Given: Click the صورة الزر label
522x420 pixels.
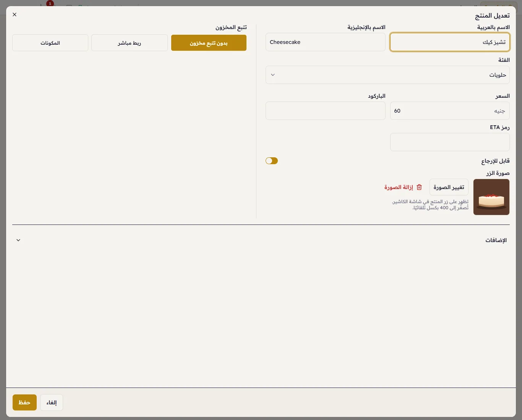Looking at the screenshot, I should coord(498,173).
